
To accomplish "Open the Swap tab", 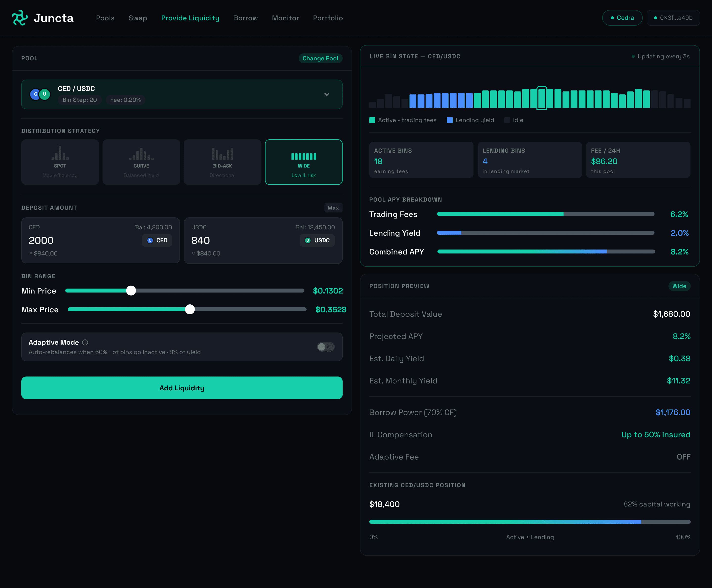I will (138, 18).
